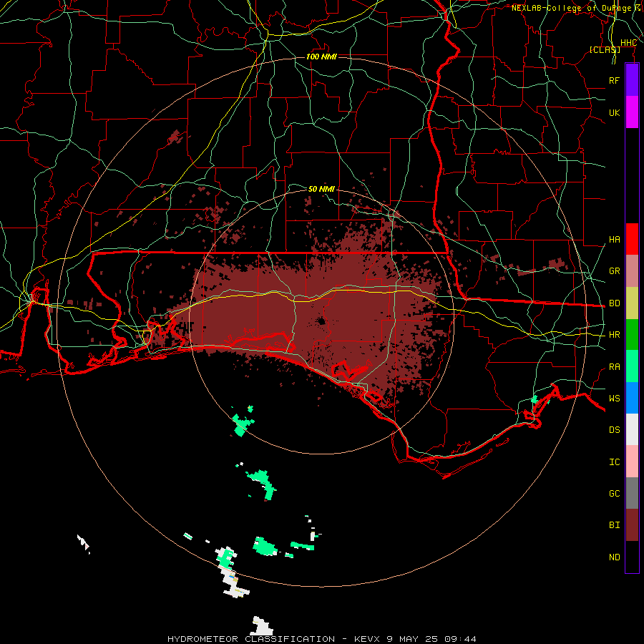The height and width of the screenshot is (644, 644).
Task: Click the 'ND' legend label
Action: [614, 557]
